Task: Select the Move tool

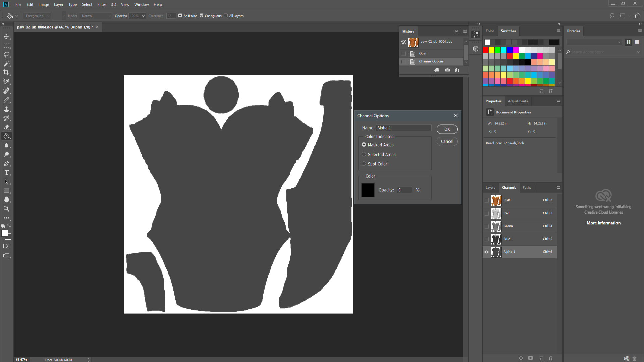Action: (x=6, y=36)
